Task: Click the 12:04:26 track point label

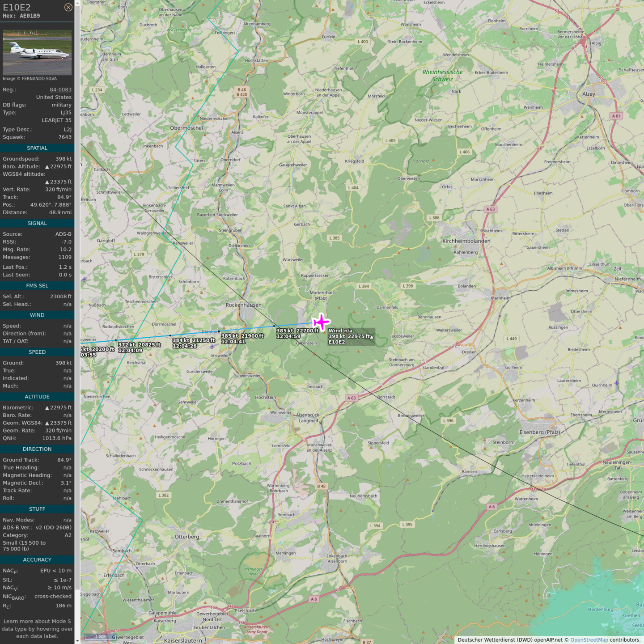Action: [x=184, y=346]
